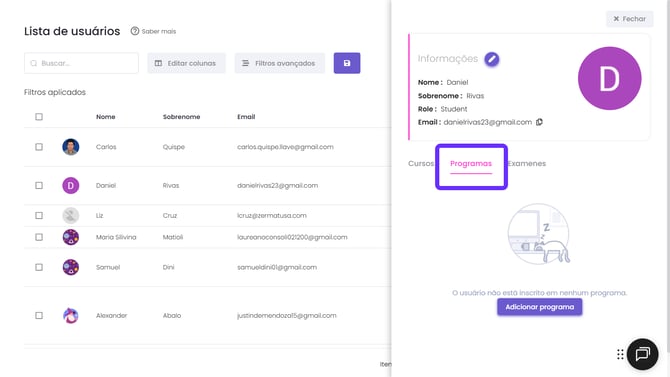
Task: Edit Informações with the pencil icon
Action: click(492, 59)
